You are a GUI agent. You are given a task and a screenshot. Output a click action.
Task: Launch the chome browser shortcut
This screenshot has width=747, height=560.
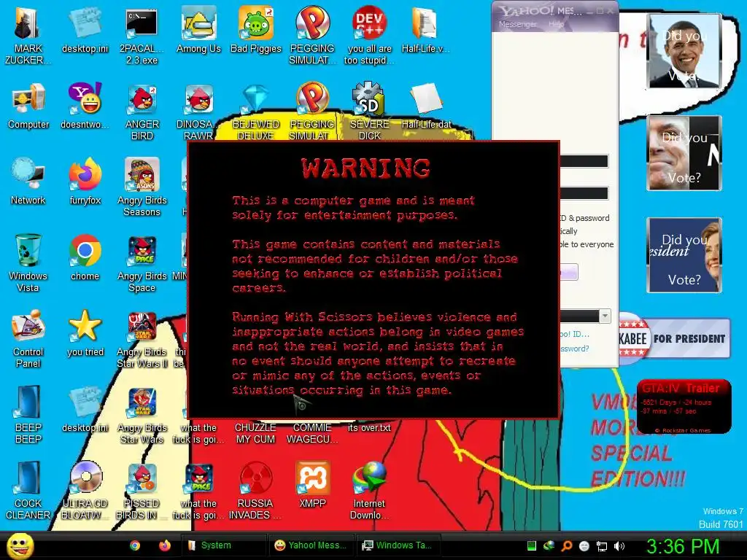point(85,257)
